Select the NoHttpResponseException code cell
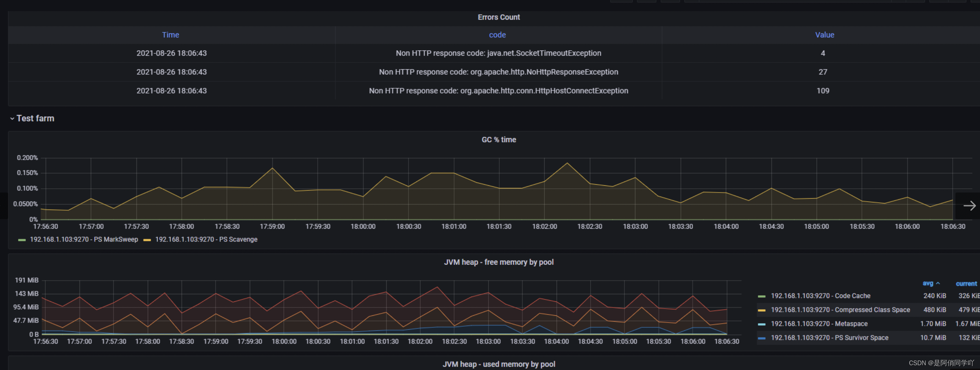The height and width of the screenshot is (370, 980). tap(499, 72)
